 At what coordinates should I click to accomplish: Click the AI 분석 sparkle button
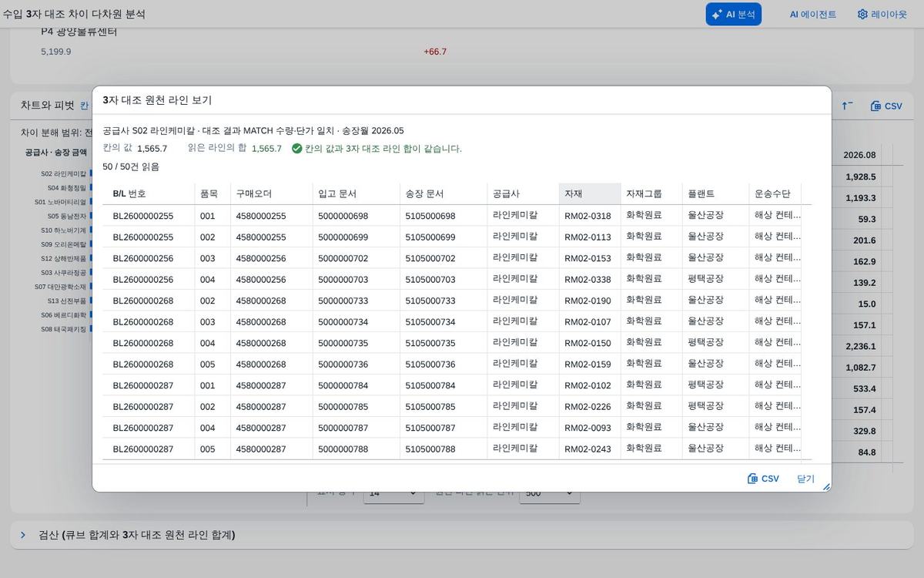[733, 14]
